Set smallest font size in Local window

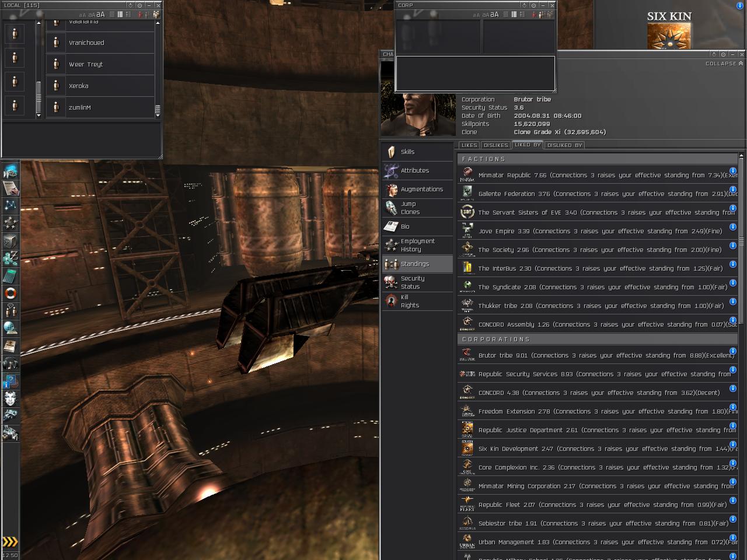[x=82, y=15]
